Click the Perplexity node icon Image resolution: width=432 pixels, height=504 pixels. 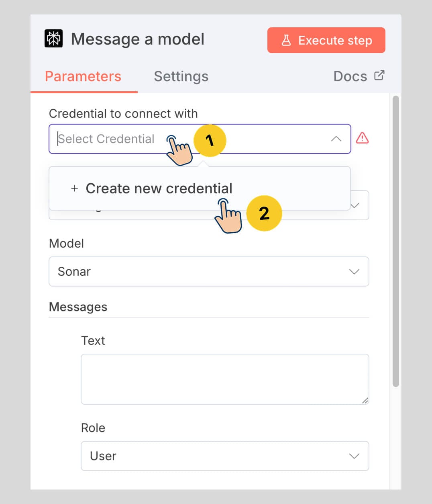point(53,39)
